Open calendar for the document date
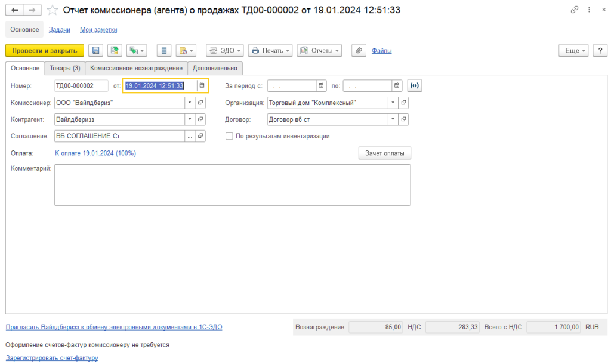Viewport: 611px width, 364px height. coord(202,86)
